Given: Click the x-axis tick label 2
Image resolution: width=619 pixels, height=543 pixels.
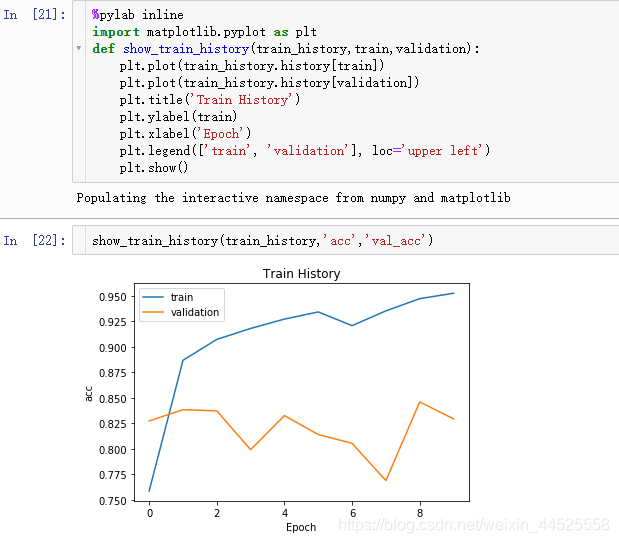Looking at the screenshot, I should pos(217,513).
